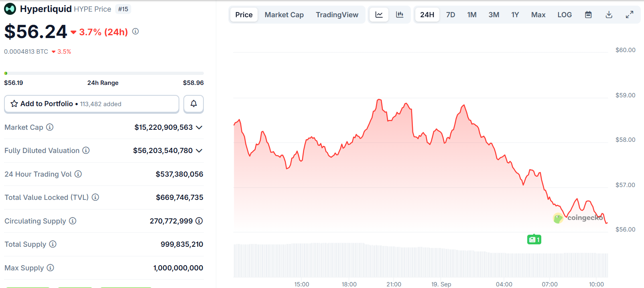Toggle LOG scale on chart
This screenshot has height=288, width=644.
pyautogui.click(x=565, y=15)
